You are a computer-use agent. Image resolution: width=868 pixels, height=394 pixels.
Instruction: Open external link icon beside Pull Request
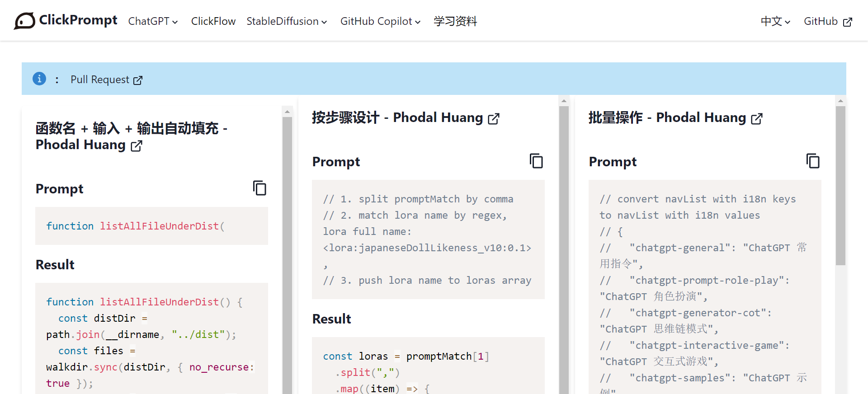[138, 80]
